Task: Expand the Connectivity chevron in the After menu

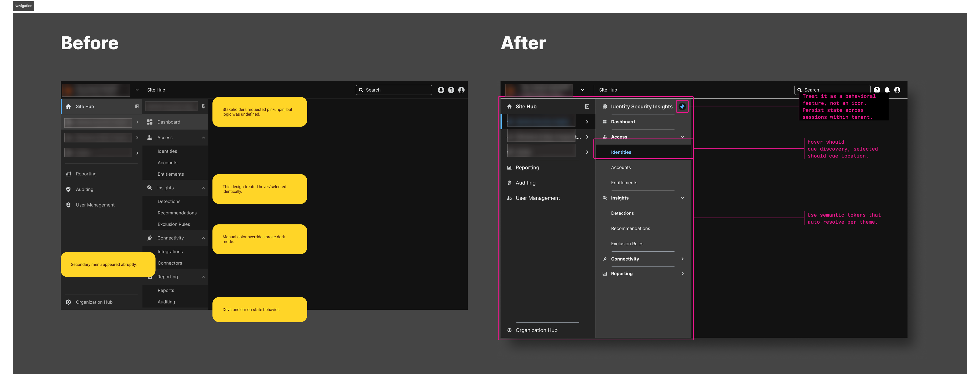Action: point(683,259)
